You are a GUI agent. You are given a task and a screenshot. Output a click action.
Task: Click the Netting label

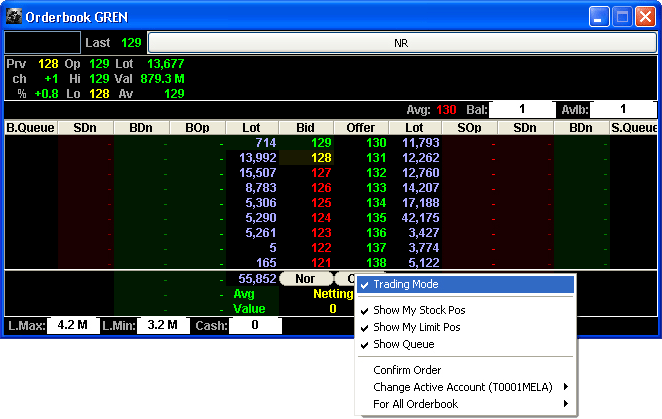pyautogui.click(x=333, y=294)
